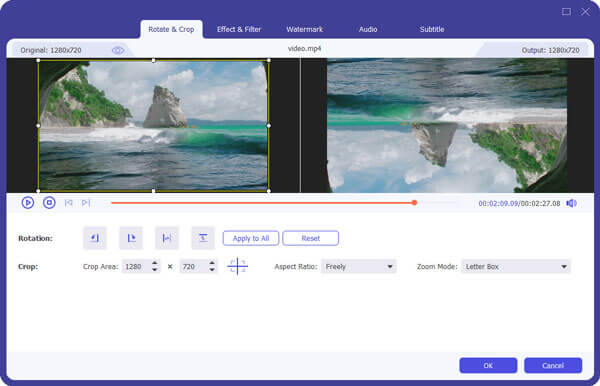Decrease crop height with down arrow
600x386 pixels.
click(x=212, y=270)
